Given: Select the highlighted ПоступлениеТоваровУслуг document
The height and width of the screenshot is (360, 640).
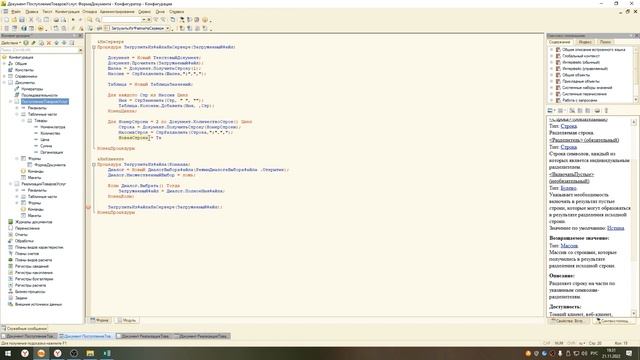Looking at the screenshot, I should coord(44,102).
